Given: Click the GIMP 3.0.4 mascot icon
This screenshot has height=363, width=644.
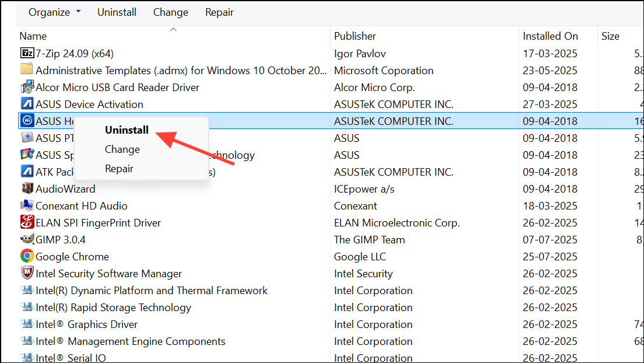Looking at the screenshot, I should (27, 239).
